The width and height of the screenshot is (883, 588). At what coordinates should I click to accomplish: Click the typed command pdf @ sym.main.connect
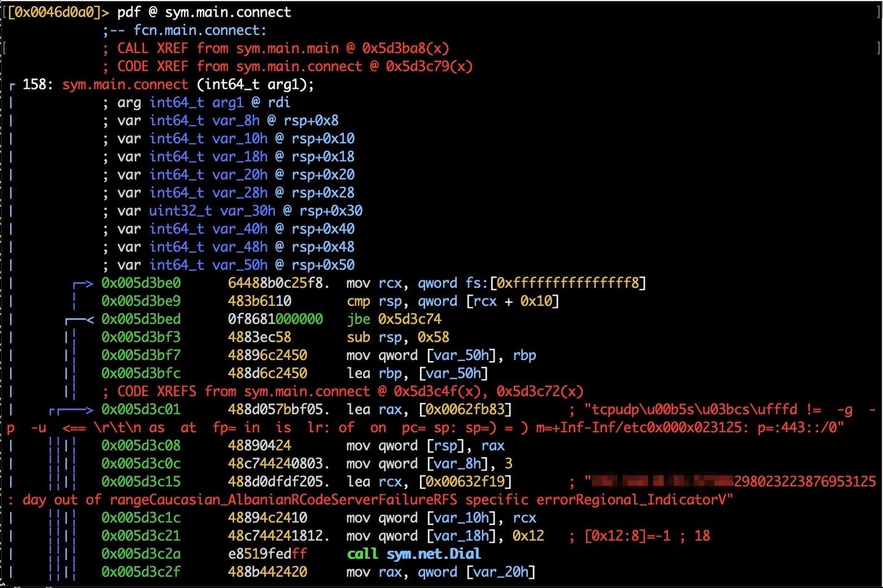tap(204, 12)
